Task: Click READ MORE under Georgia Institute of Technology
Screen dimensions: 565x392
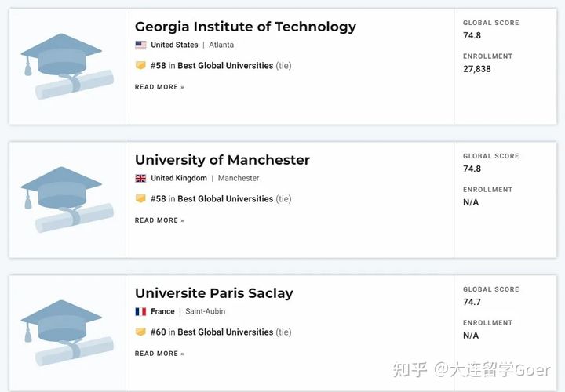Action: click(x=159, y=87)
